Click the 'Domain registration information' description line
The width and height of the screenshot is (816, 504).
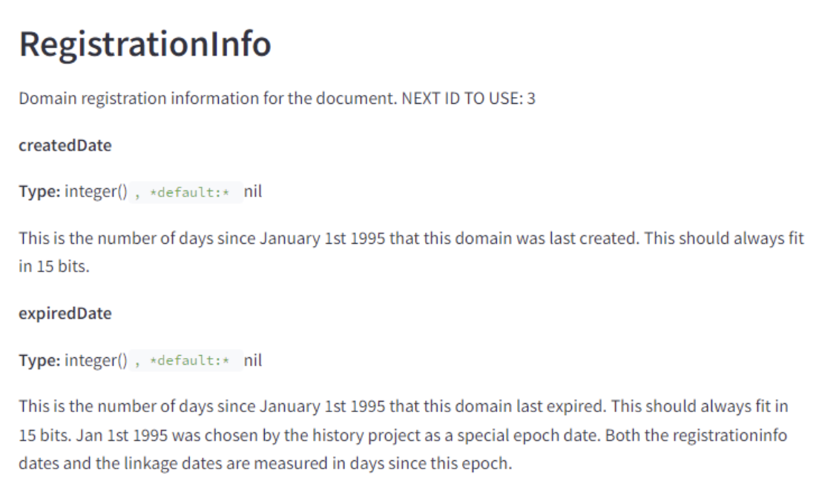pos(208,99)
